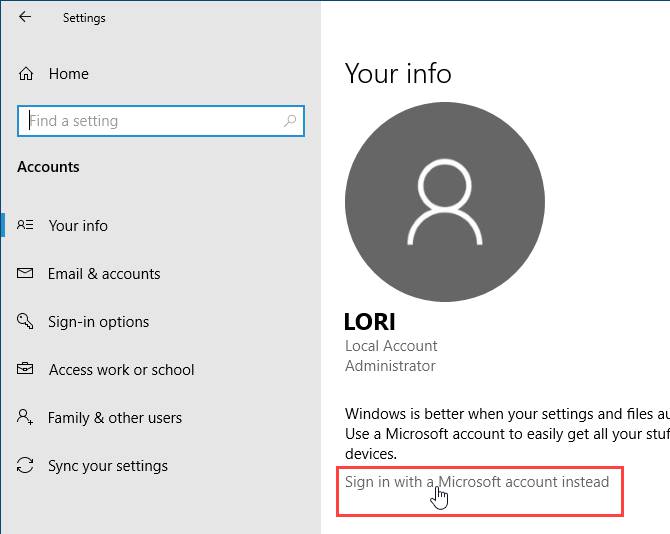Image resolution: width=670 pixels, height=534 pixels.
Task: Open the Sign-in options page
Action: pyautogui.click(x=98, y=322)
